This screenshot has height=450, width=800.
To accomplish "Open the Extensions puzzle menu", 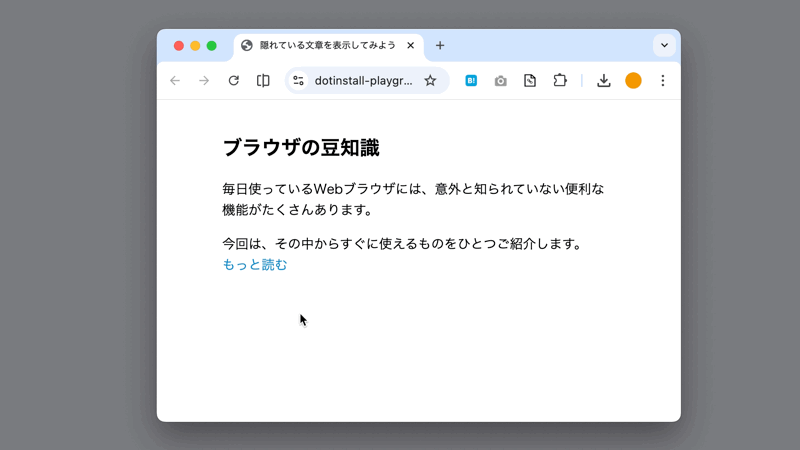I will [x=560, y=81].
